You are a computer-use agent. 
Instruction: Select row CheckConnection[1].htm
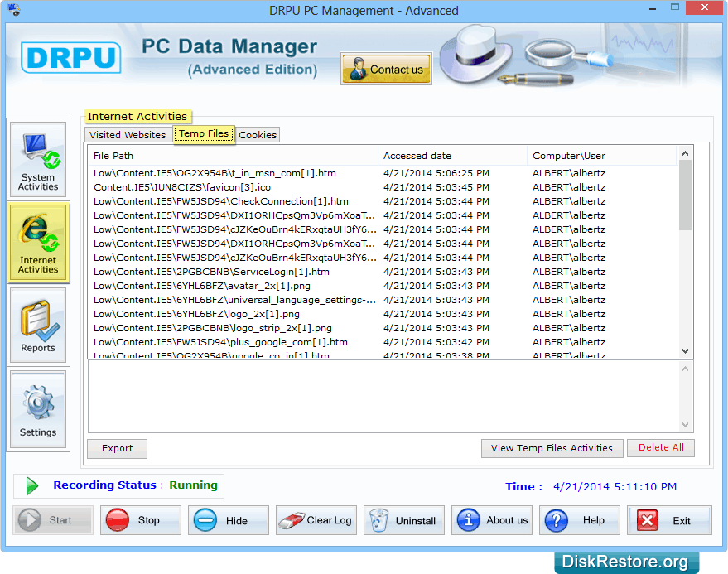click(x=383, y=201)
